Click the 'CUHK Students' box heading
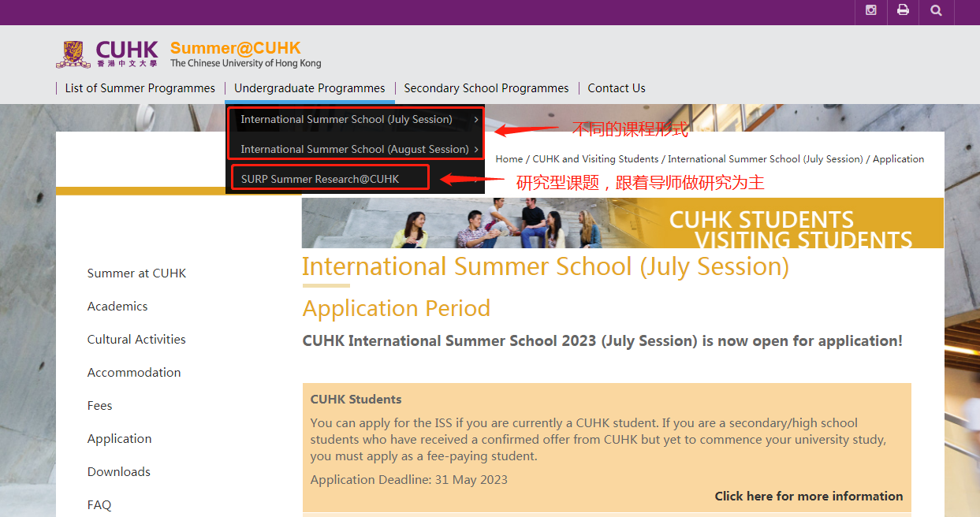This screenshot has width=980, height=517. coord(356,400)
